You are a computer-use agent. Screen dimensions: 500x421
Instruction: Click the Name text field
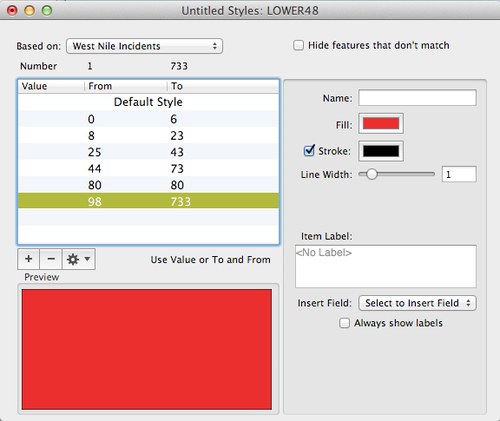pos(417,98)
